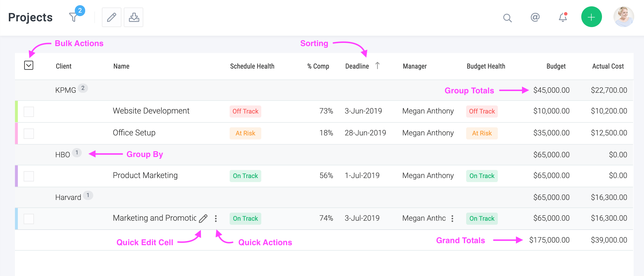Open the Manager cell three-dot menu
This screenshot has height=276, width=644.
point(452,218)
